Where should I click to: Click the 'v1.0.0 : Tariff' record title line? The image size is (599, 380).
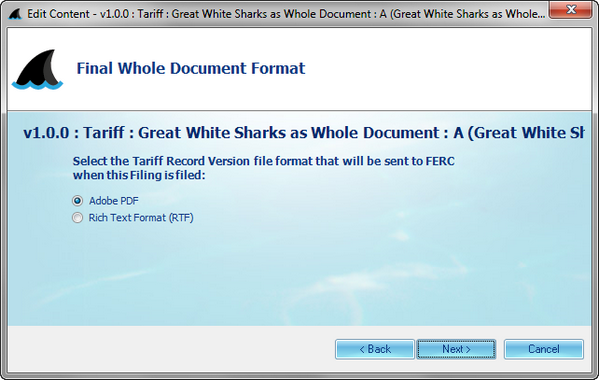(x=304, y=133)
